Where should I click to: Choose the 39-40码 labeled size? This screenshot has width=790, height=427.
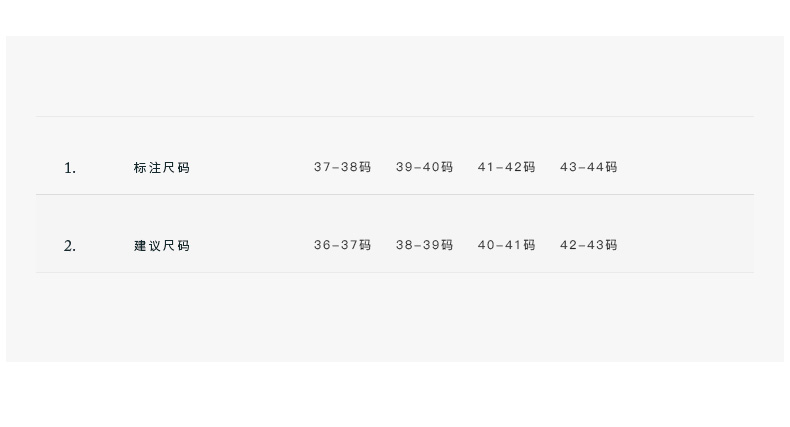pyautogui.click(x=424, y=167)
